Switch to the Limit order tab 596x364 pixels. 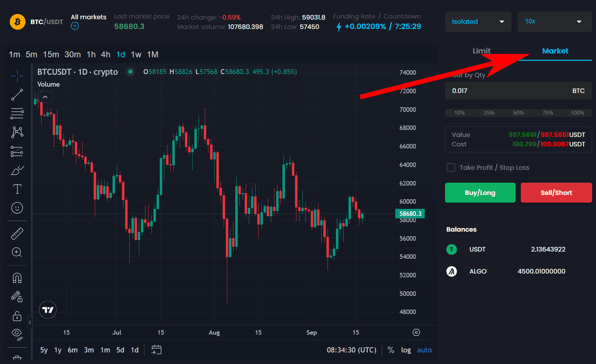[482, 51]
